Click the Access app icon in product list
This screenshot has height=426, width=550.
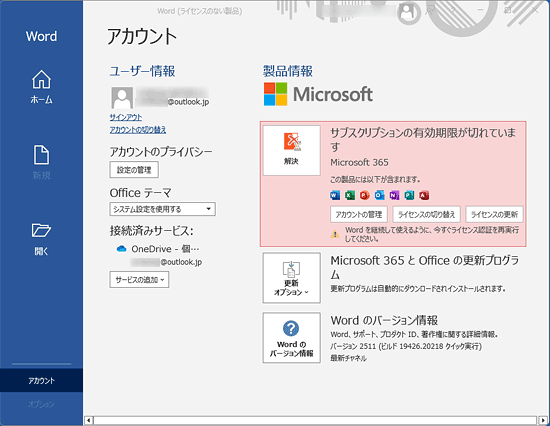tap(424, 195)
